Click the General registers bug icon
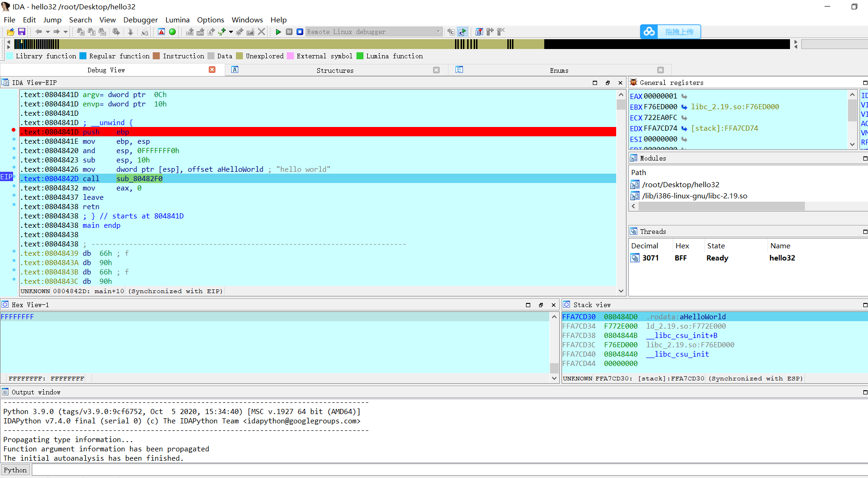 pos(633,83)
